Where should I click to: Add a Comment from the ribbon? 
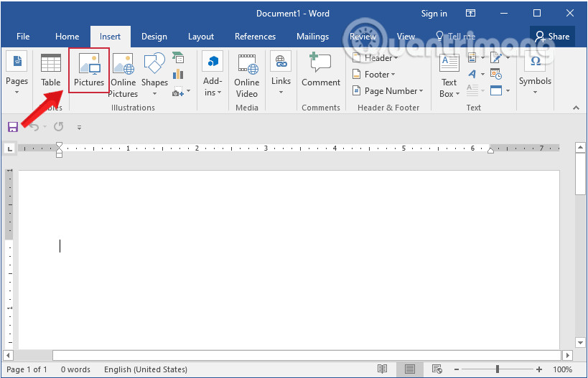point(320,70)
